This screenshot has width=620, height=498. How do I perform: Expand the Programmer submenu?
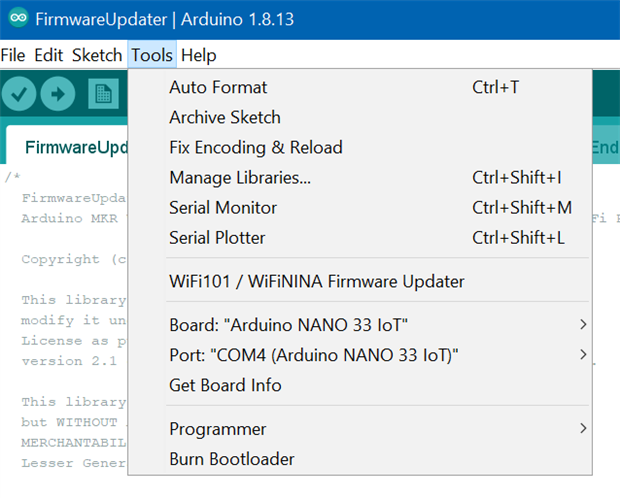coord(218,429)
